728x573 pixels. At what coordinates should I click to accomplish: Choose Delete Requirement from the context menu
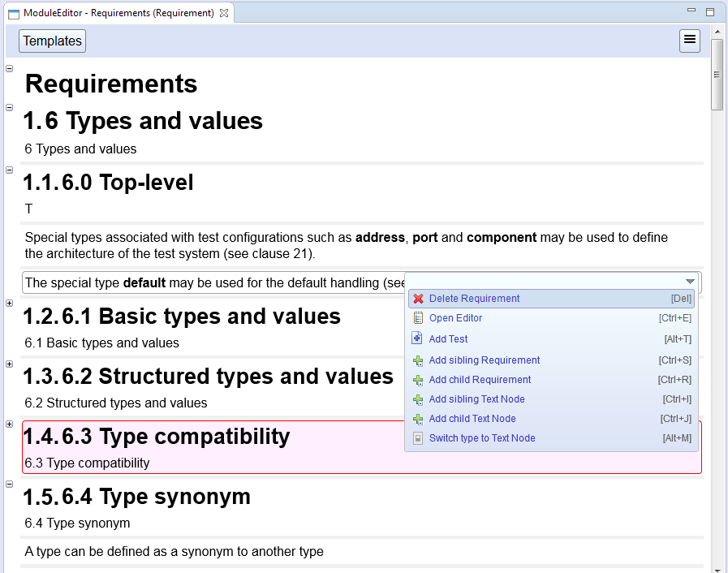point(551,299)
